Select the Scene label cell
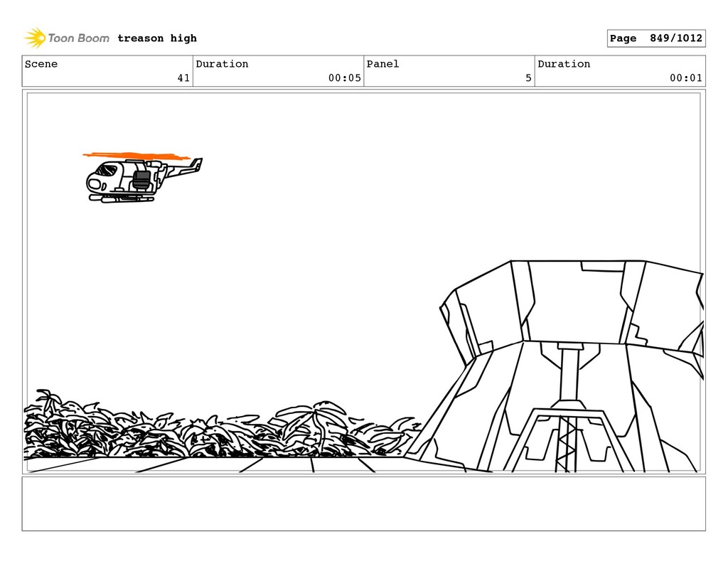The height and width of the screenshot is (564, 728). [x=107, y=71]
